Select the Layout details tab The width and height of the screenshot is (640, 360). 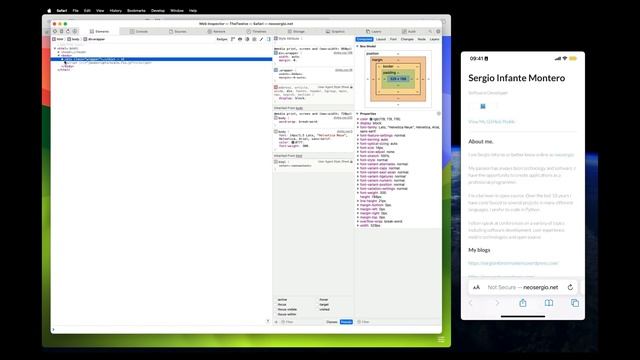tap(381, 39)
